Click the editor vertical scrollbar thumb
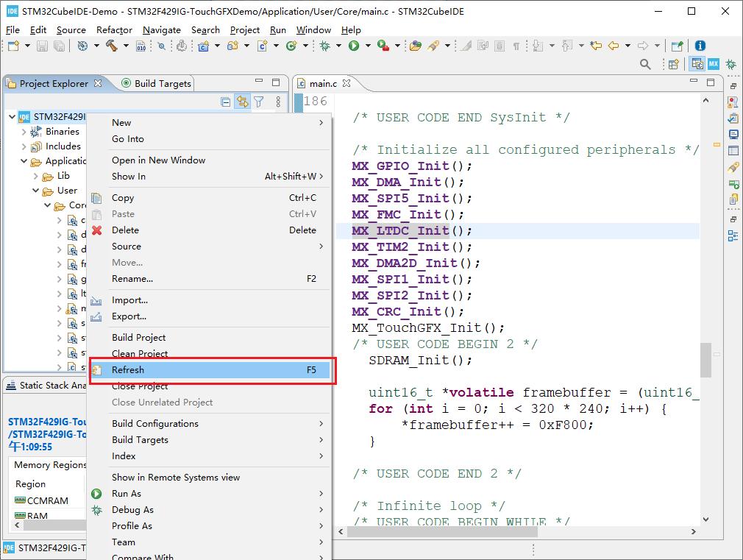 coord(705,359)
